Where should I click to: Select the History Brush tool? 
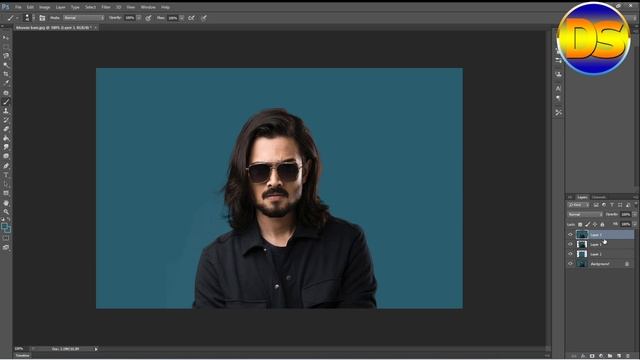pyautogui.click(x=6, y=120)
